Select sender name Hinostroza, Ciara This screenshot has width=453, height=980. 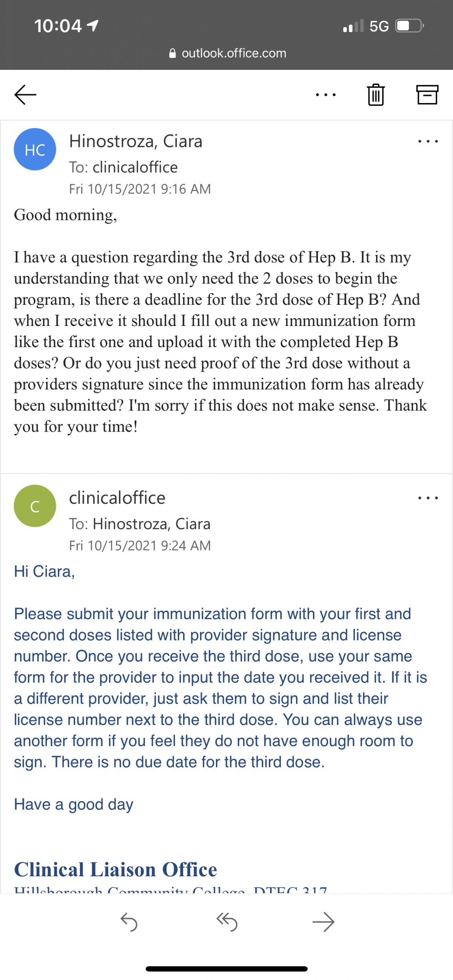[136, 142]
